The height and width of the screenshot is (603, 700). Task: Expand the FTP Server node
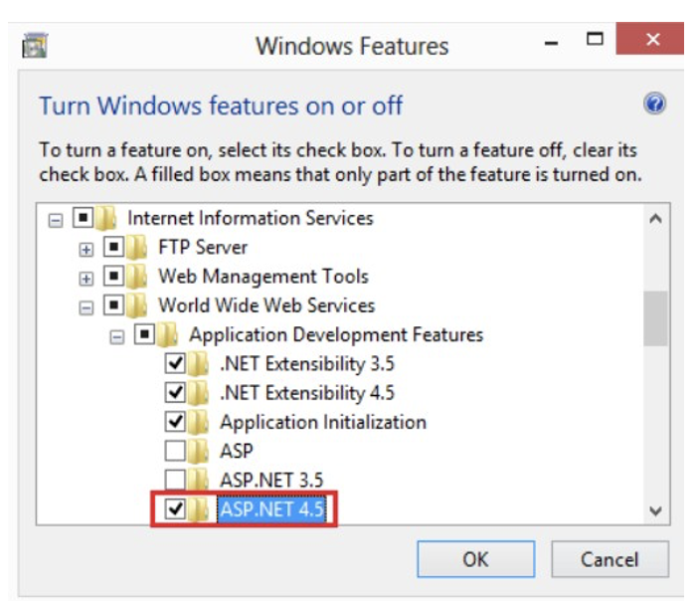pos(86,250)
